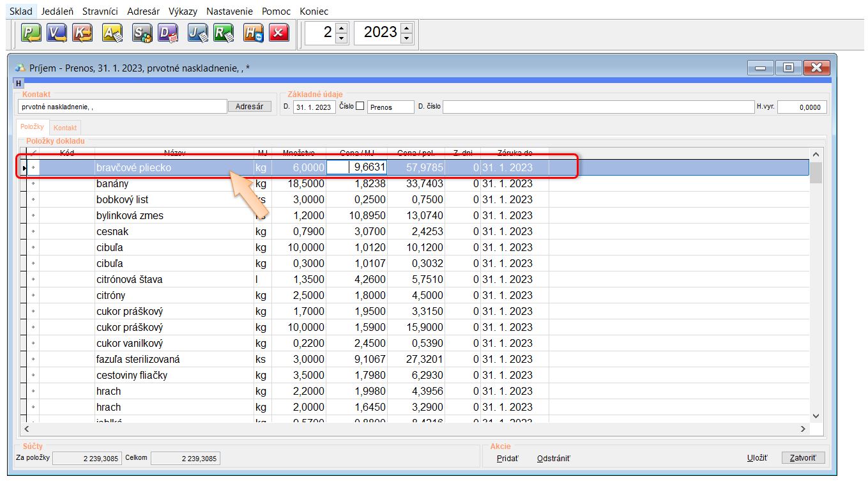Click the D. číslo input field
Viewport: 868px width, 488px height.
597,107
